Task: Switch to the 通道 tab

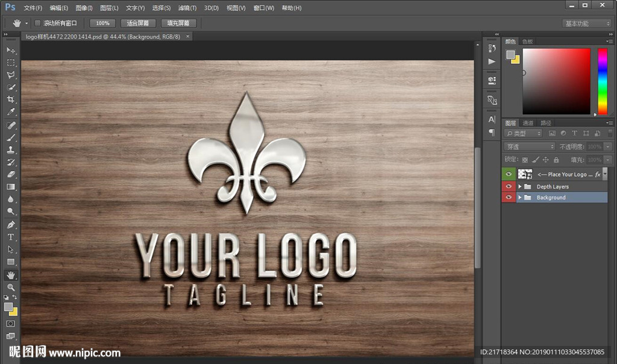Action: coord(528,123)
